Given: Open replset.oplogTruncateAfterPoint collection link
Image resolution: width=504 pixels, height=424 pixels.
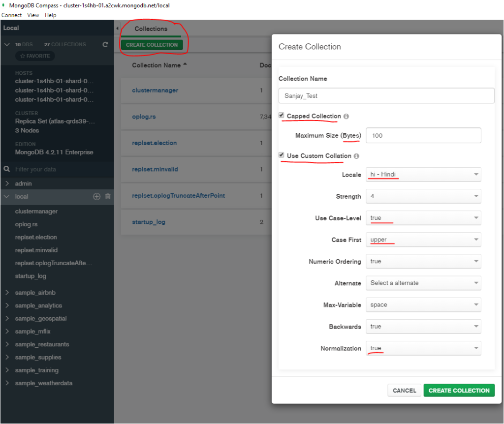Looking at the screenshot, I should click(178, 196).
